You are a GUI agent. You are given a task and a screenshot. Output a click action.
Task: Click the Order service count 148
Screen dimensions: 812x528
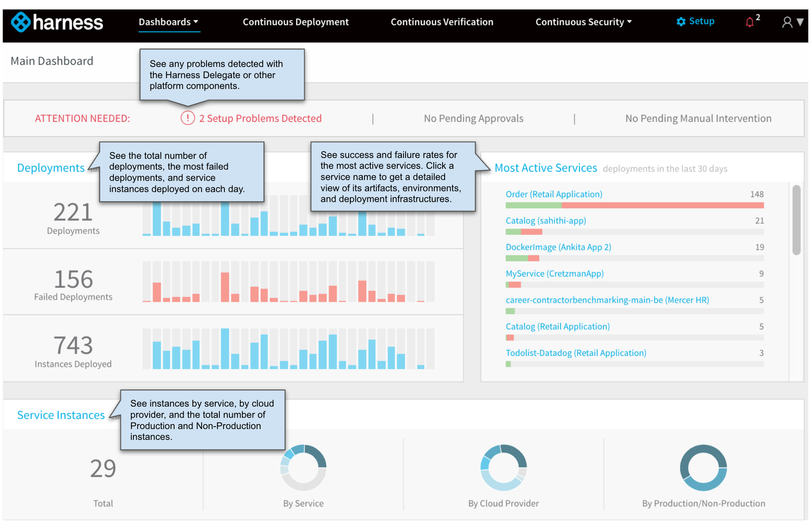757,194
